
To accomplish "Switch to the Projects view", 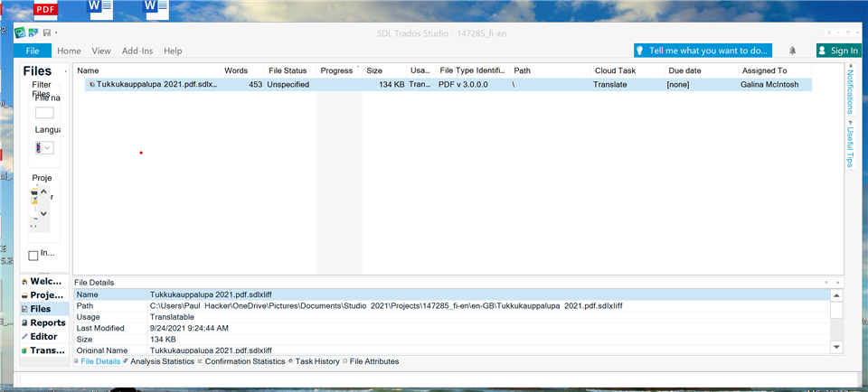I will 45,294.
